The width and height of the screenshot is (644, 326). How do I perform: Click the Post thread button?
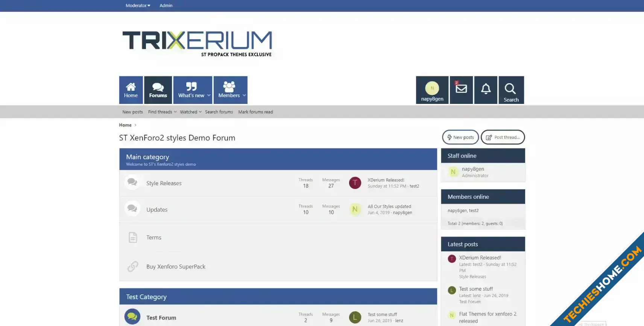[x=503, y=137]
